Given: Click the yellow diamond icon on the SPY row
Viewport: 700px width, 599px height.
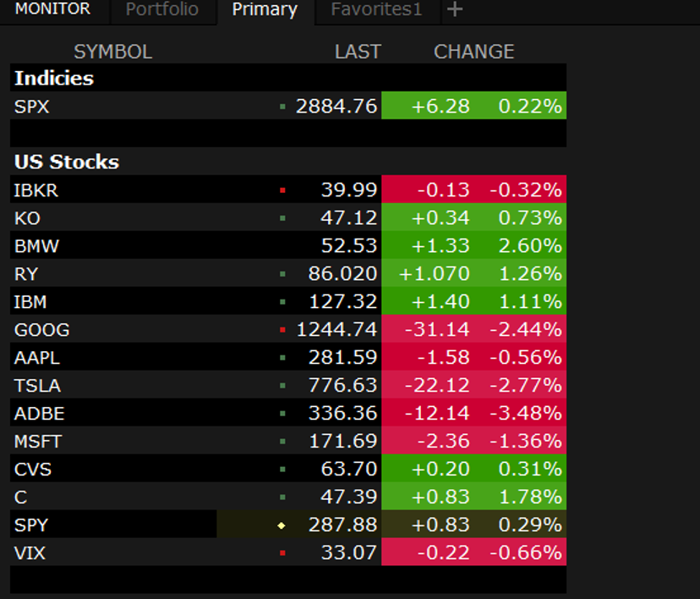Looking at the screenshot, I should 283,525.
